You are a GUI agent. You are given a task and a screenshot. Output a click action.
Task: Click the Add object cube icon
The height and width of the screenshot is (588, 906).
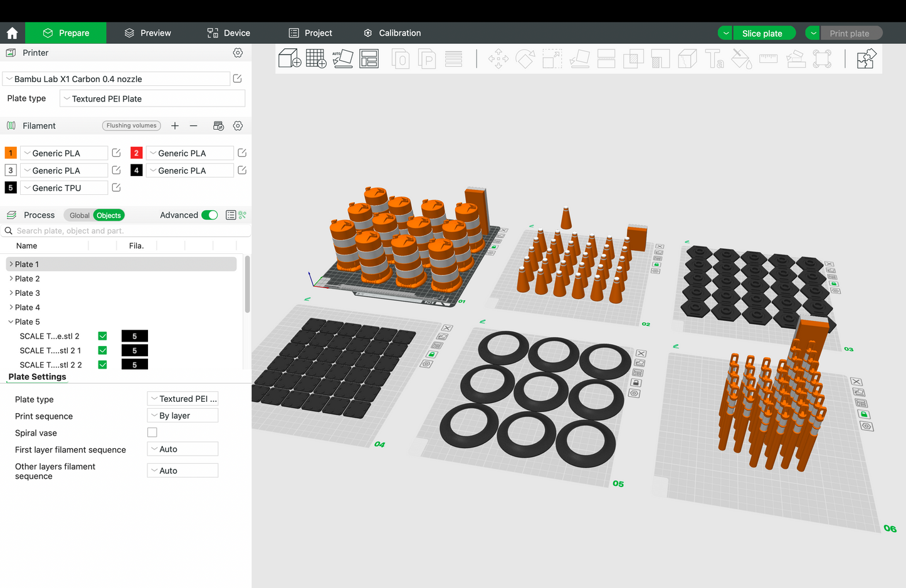coord(290,59)
